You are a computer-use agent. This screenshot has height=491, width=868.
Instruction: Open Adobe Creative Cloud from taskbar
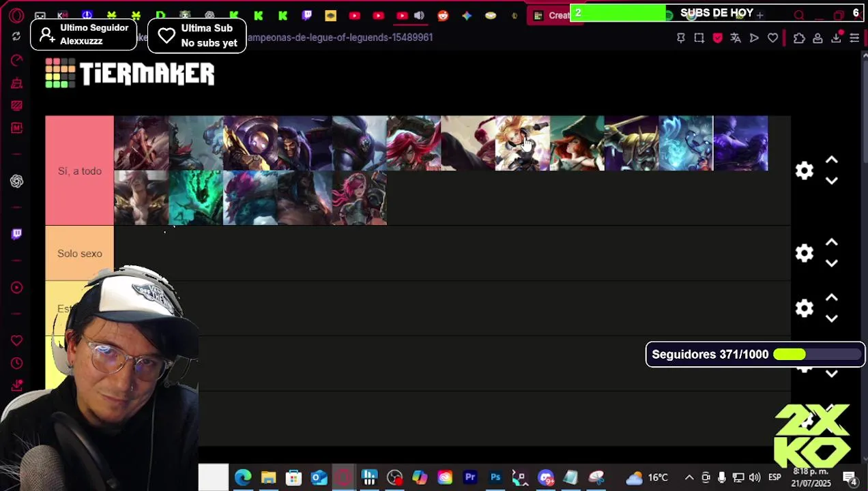click(445, 477)
